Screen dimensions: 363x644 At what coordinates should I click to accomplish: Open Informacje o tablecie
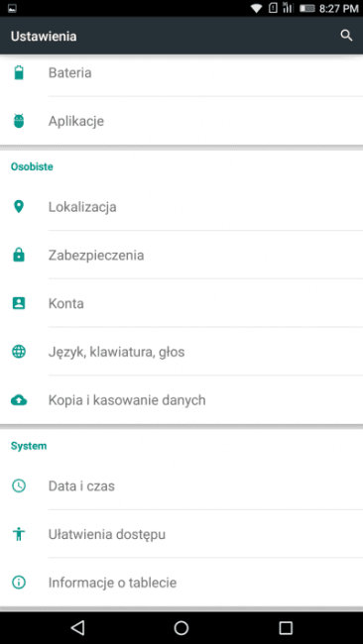coord(181,583)
